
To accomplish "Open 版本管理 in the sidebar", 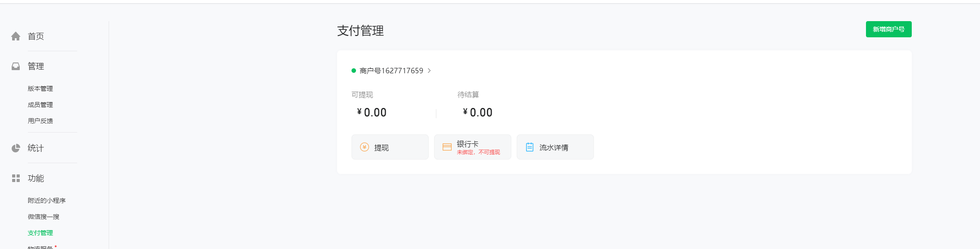I will 40,89.
